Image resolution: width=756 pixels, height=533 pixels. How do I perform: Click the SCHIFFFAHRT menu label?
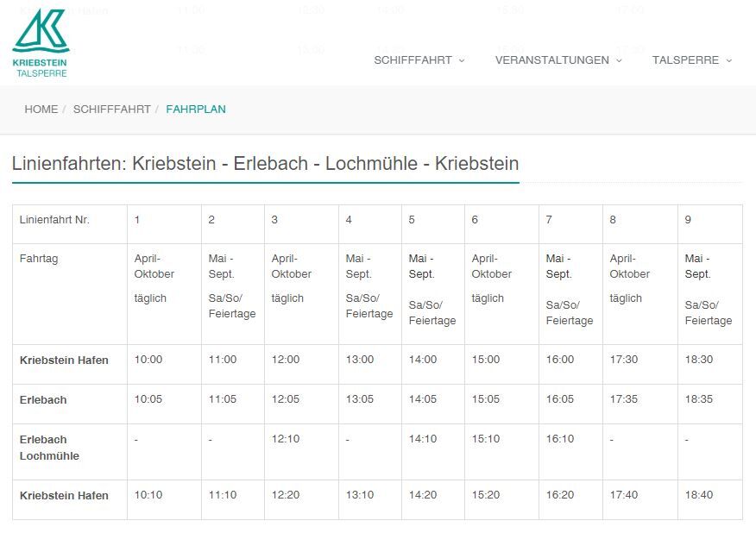pos(413,60)
